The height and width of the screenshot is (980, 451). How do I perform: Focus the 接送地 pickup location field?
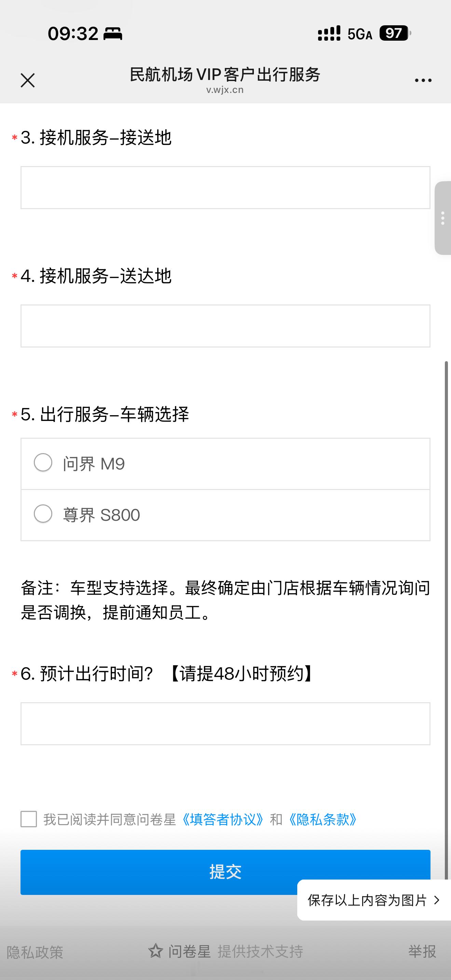(225, 188)
